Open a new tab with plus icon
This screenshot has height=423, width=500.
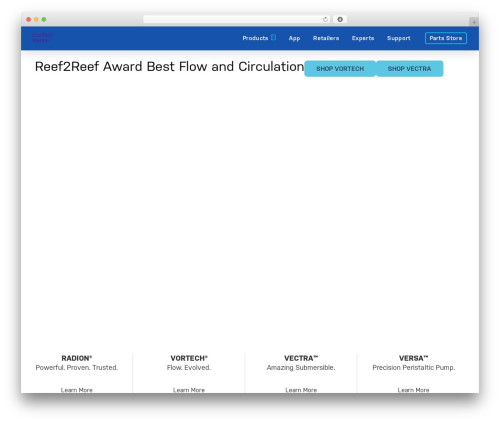[x=474, y=22]
